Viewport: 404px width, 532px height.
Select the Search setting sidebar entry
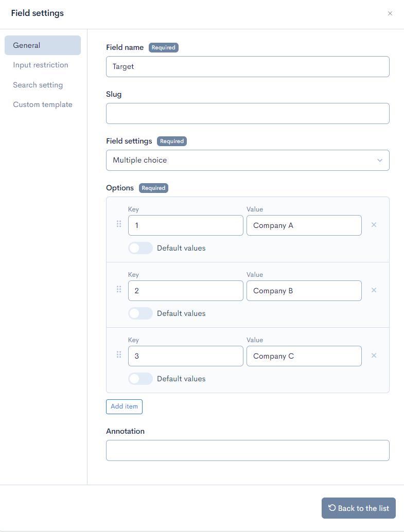click(38, 84)
